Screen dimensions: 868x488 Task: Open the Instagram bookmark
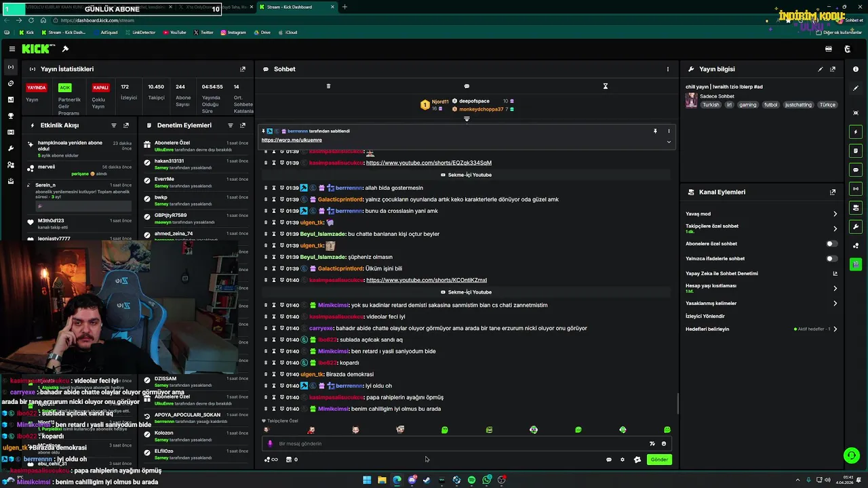point(233,33)
